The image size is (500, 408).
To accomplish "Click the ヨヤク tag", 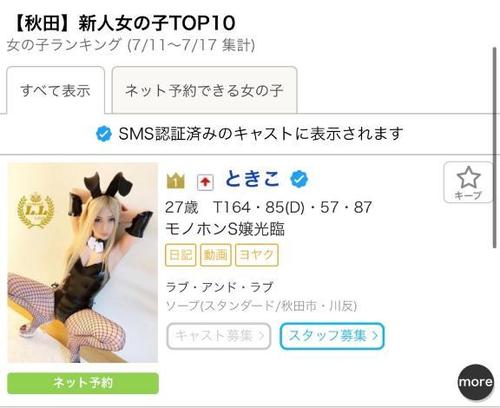I will coord(257,255).
